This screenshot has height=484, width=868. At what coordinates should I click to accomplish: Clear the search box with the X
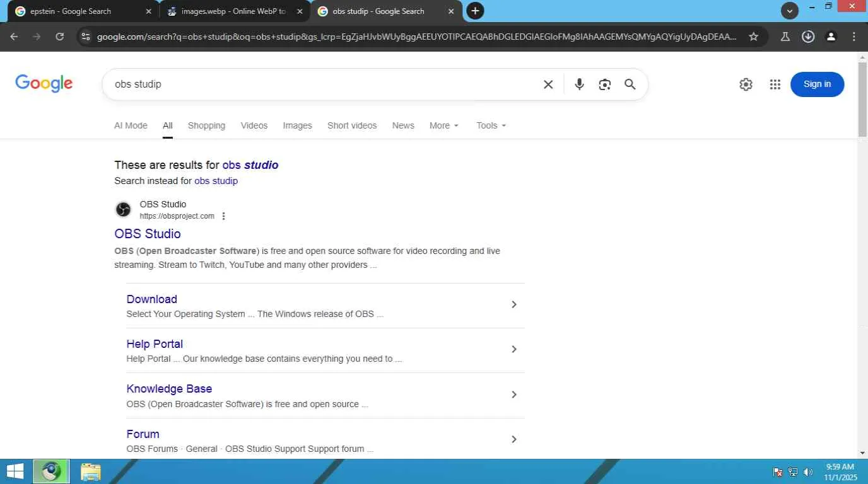pyautogui.click(x=548, y=84)
